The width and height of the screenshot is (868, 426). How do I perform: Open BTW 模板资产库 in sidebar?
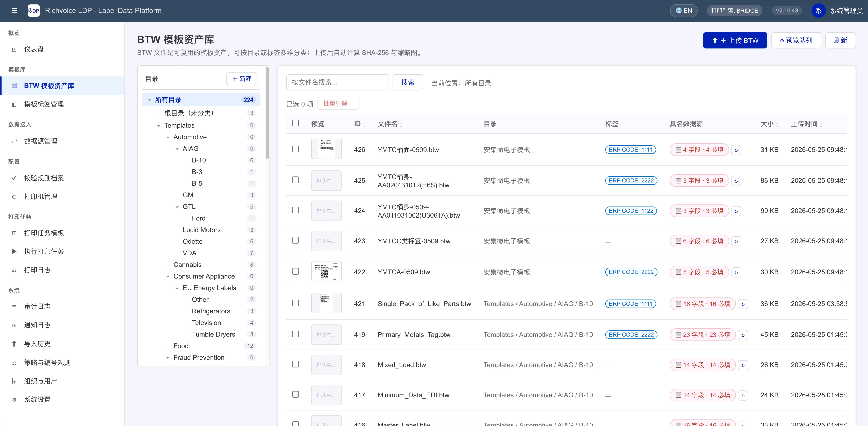(63, 86)
